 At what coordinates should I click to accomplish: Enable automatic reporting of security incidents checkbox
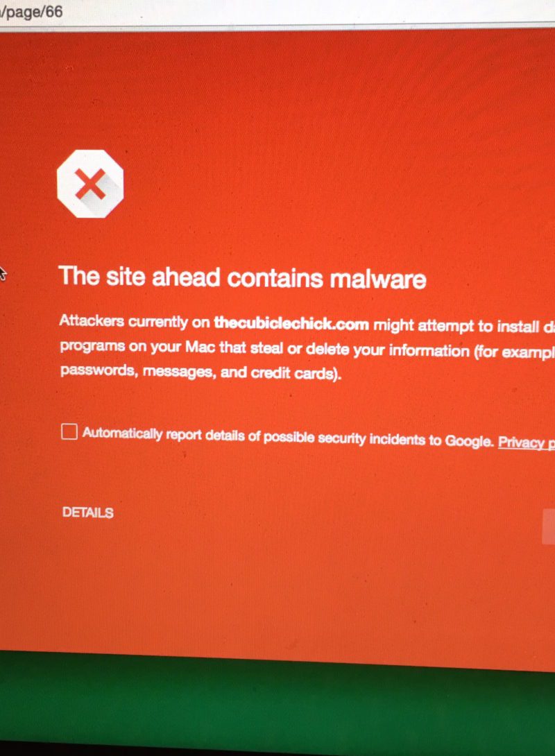69,431
